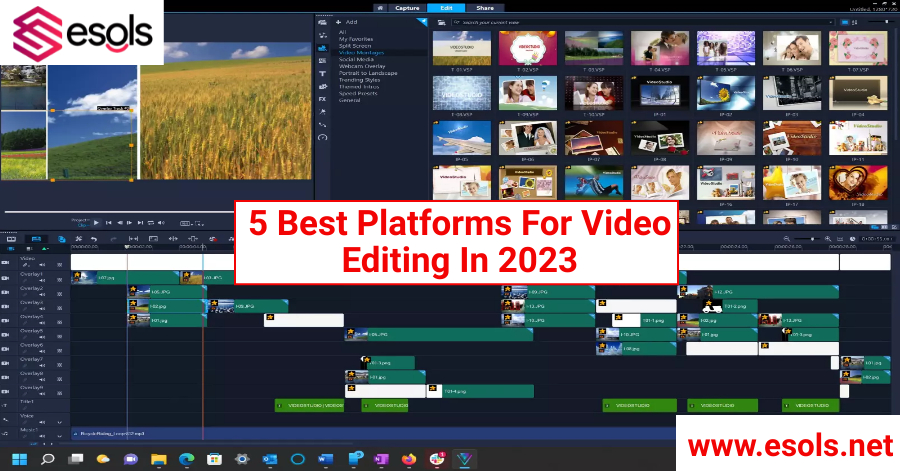
Task: Toggle the Overlay5 track visibility
Action: pyautogui.click(x=6, y=334)
